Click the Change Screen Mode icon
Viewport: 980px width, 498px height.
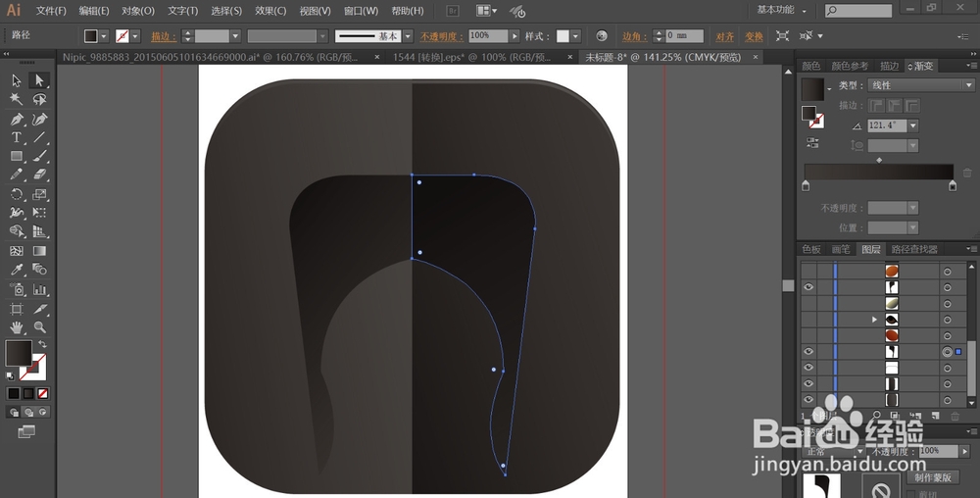(x=26, y=431)
